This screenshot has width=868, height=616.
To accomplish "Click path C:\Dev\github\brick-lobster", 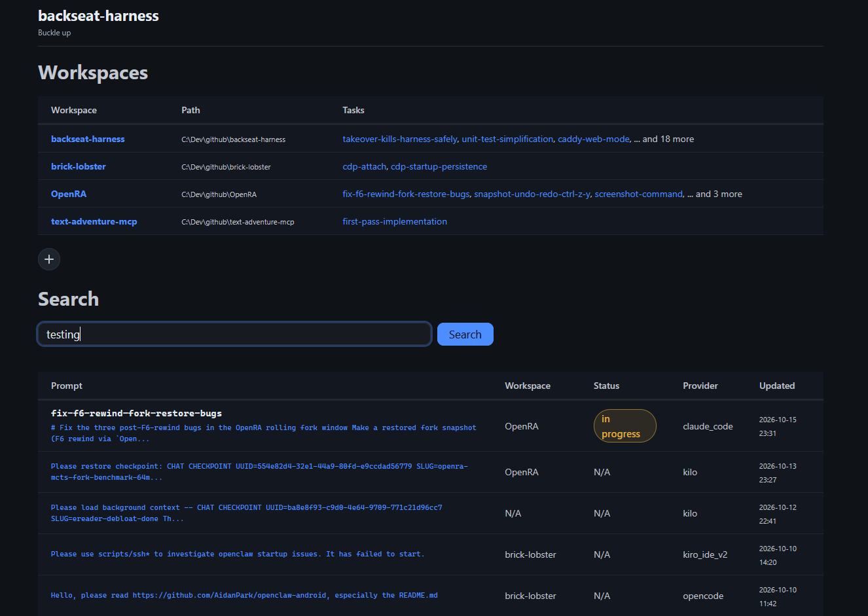I will [x=226, y=167].
